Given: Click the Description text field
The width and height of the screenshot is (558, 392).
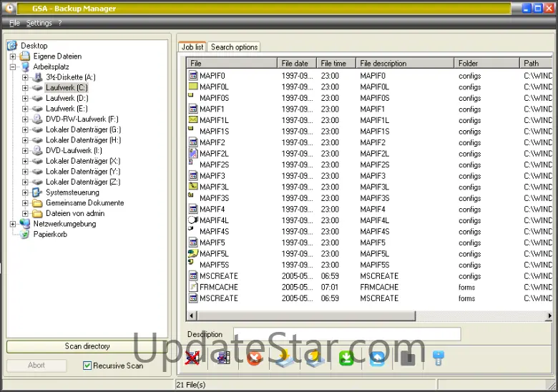Looking at the screenshot, I should (347, 334).
